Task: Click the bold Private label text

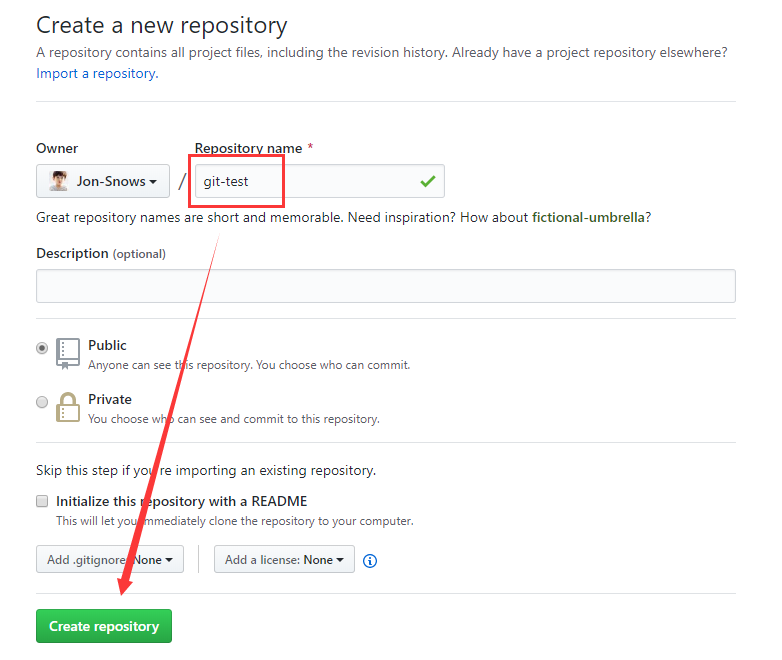Action: coord(110,399)
